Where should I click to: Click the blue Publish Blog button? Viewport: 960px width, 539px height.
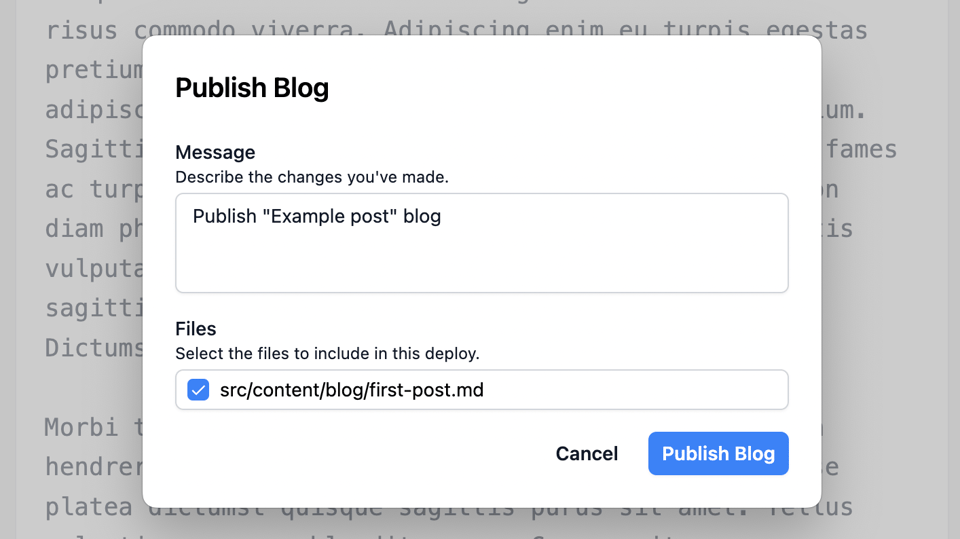coord(718,453)
